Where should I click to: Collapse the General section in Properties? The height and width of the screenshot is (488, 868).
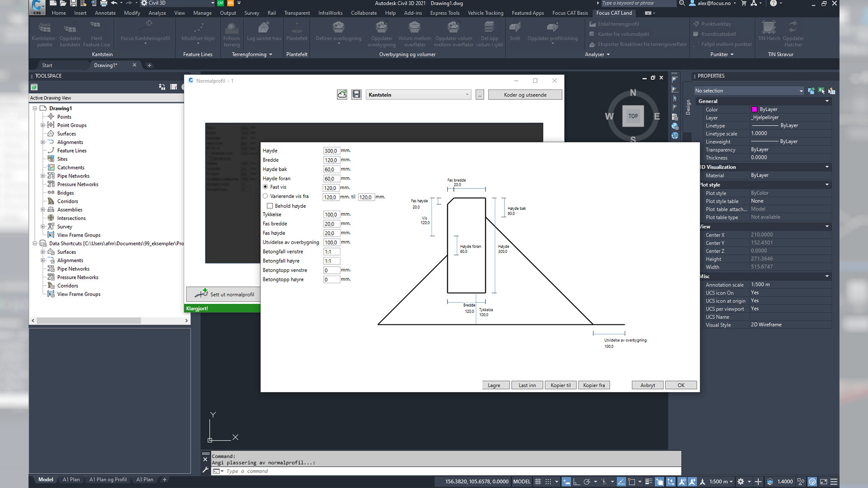click(827, 101)
